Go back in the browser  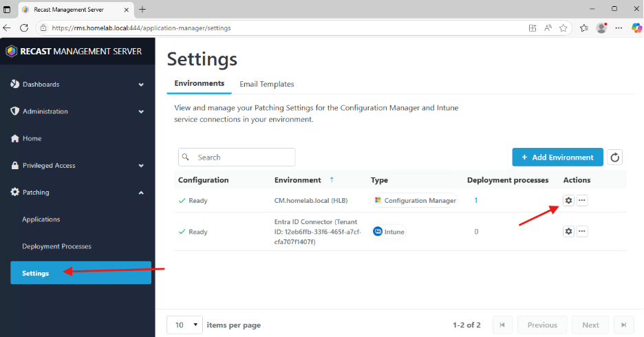click(7, 28)
